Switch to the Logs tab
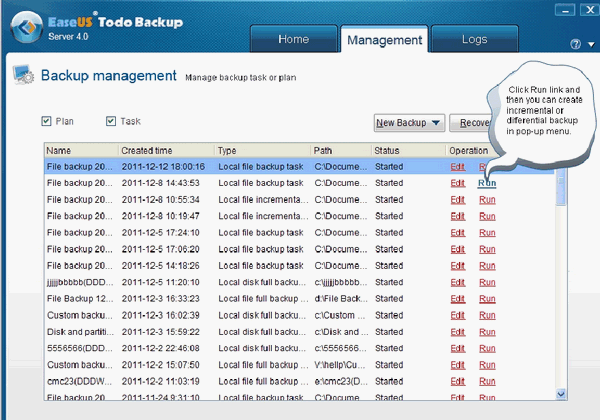Image resolution: width=600 pixels, height=420 pixels. [474, 39]
